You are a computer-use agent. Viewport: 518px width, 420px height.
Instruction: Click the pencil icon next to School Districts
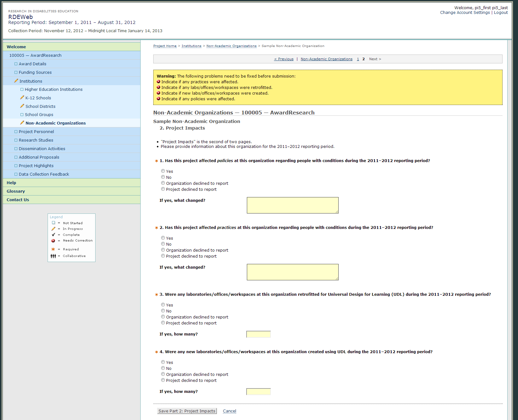[22, 106]
